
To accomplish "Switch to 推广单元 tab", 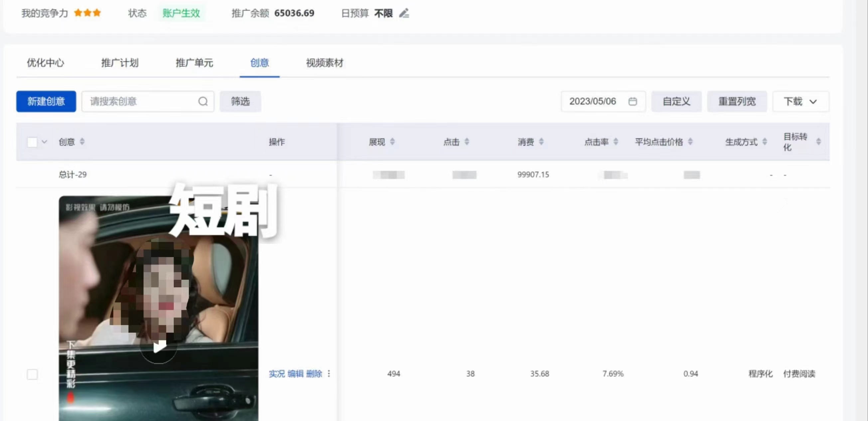I will point(195,63).
